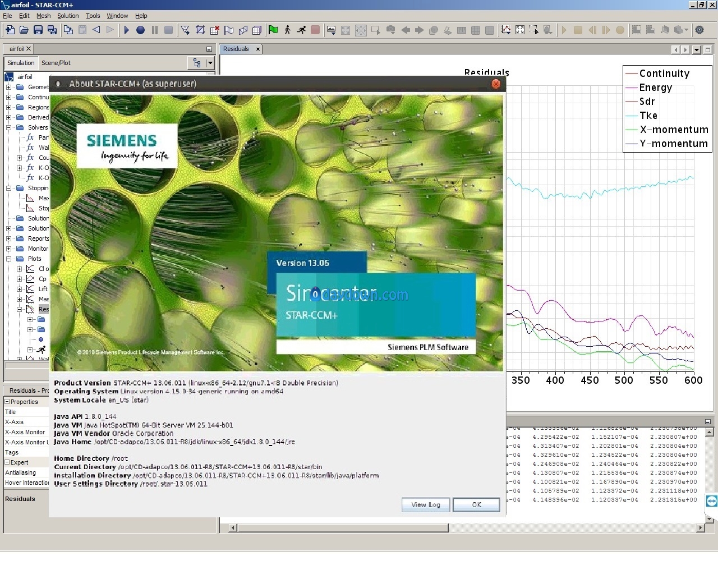Open the tree view options dropdown arrow
Screen dimensions: 718x588
coord(210,63)
